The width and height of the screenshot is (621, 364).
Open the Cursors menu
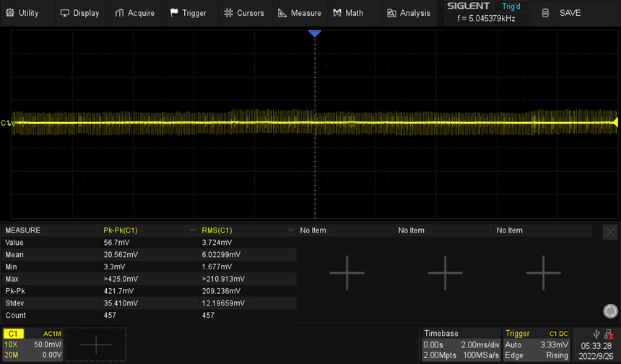[243, 13]
